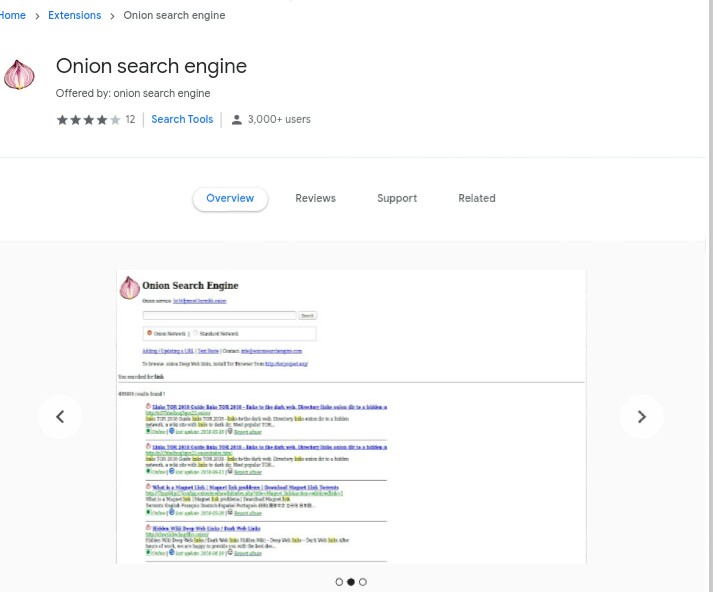Click the Onion search engine breadcrumb text
The width and height of the screenshot is (713, 592).
coord(174,15)
